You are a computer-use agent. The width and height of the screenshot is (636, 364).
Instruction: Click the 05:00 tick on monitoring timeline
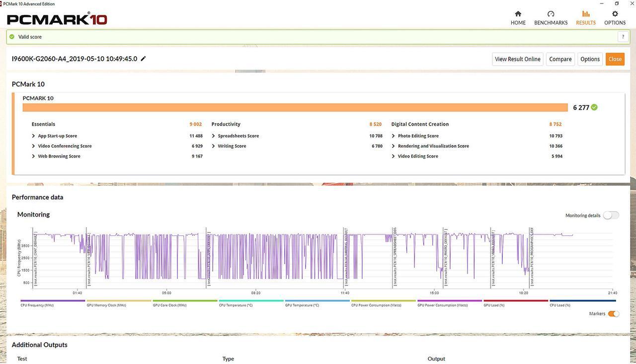point(166,293)
